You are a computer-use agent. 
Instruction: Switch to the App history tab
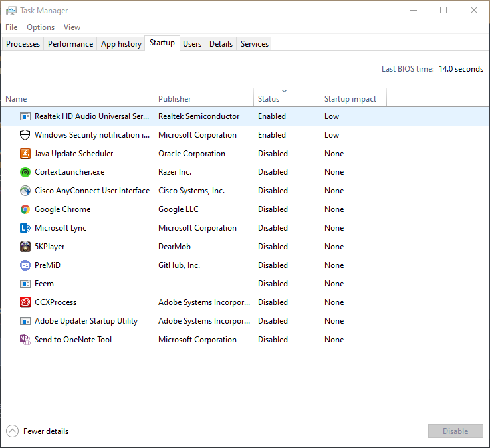coord(121,44)
